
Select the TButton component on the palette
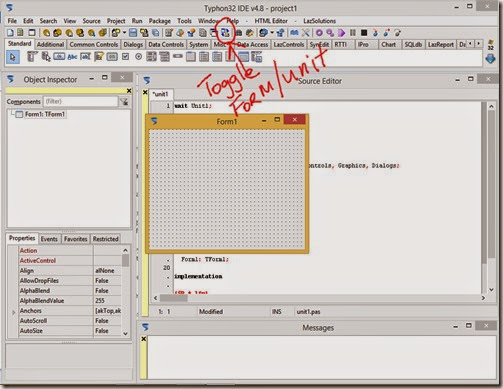[59, 57]
